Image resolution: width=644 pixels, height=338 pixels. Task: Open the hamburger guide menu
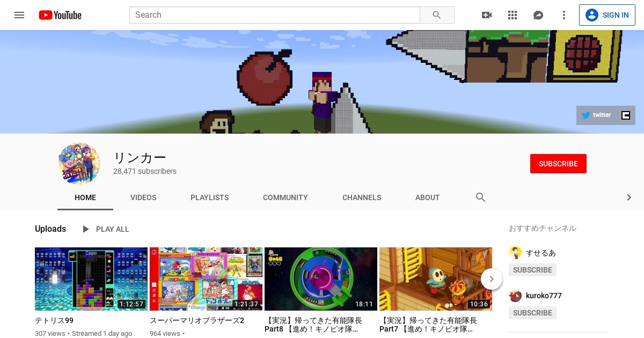click(x=19, y=15)
